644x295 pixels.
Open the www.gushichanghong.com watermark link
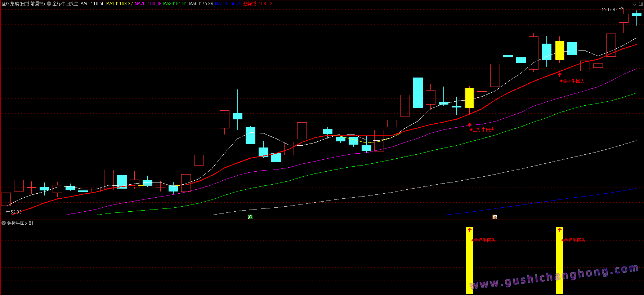pyautogui.click(x=555, y=277)
